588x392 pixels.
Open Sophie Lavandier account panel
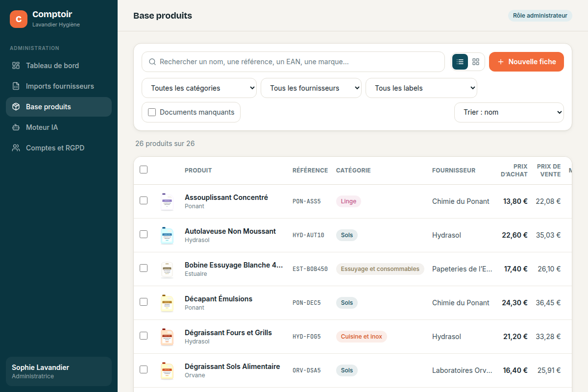(59, 371)
